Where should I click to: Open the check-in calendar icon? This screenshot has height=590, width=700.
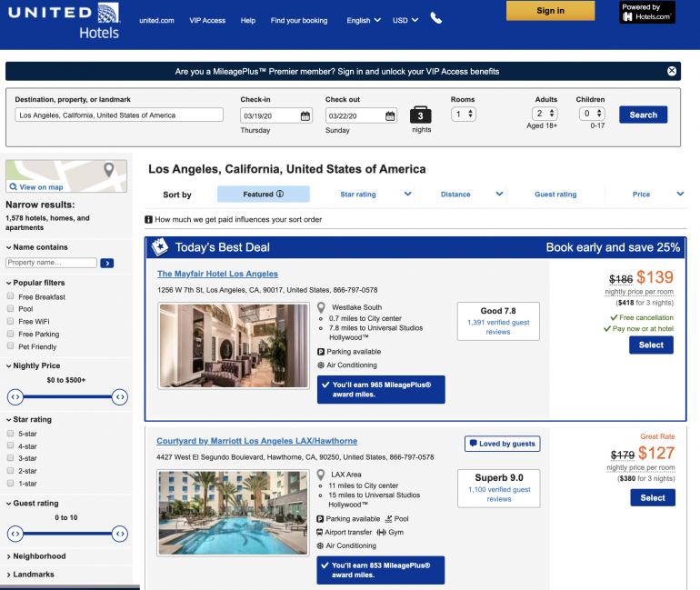click(x=305, y=115)
